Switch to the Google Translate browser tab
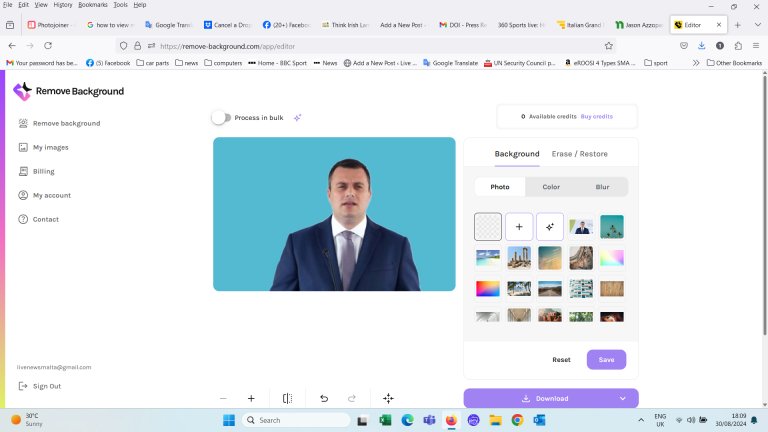 coord(169,25)
